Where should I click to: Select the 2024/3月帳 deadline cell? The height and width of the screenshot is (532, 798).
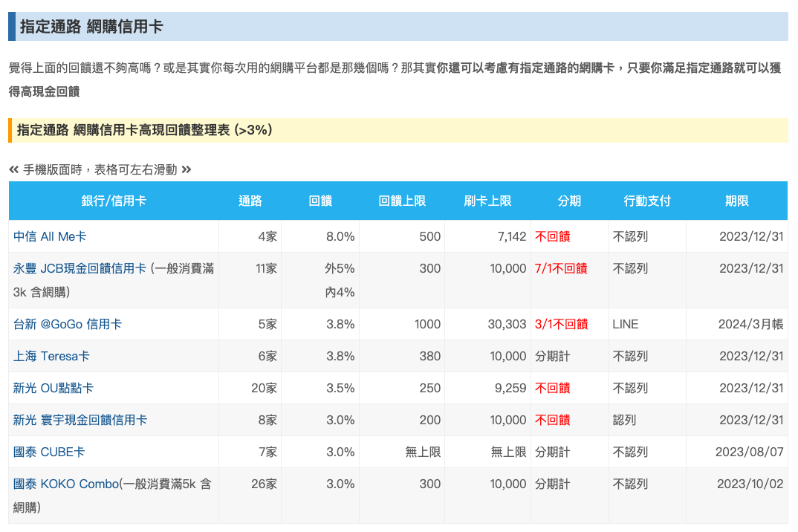737,324
